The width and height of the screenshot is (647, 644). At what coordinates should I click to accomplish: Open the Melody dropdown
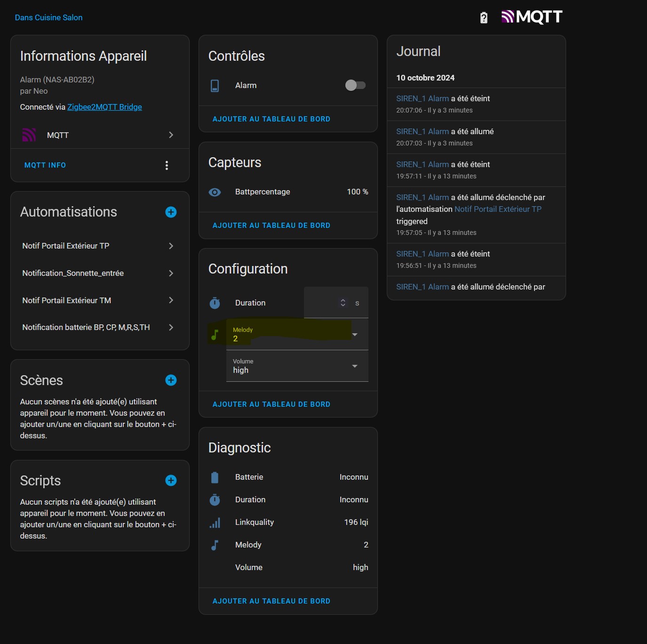[x=297, y=334]
